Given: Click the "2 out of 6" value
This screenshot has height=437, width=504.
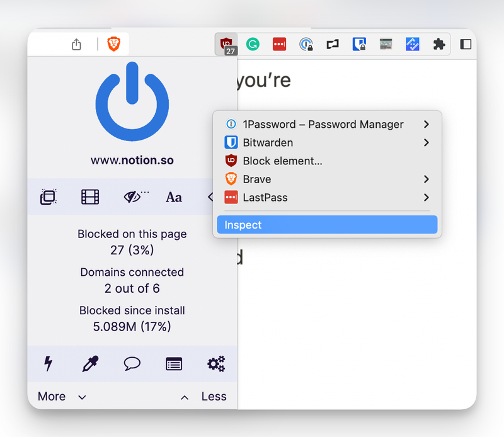Looking at the screenshot, I should pyautogui.click(x=132, y=288).
